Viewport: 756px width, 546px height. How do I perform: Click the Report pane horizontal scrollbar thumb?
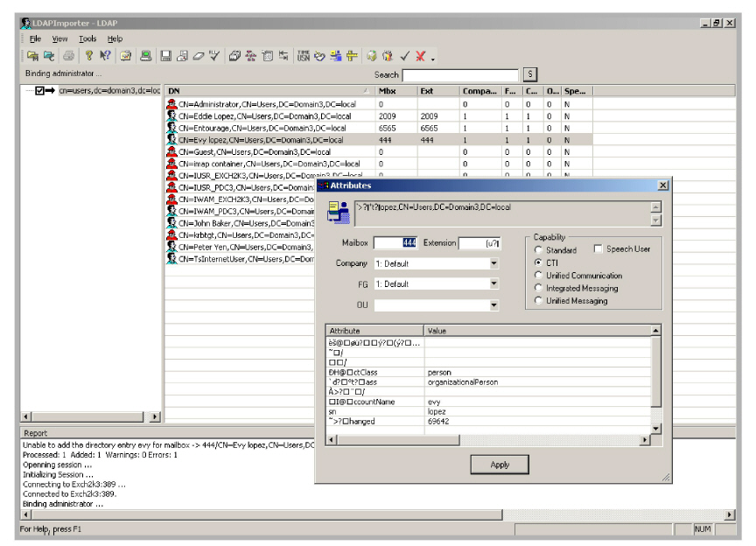coord(267,515)
